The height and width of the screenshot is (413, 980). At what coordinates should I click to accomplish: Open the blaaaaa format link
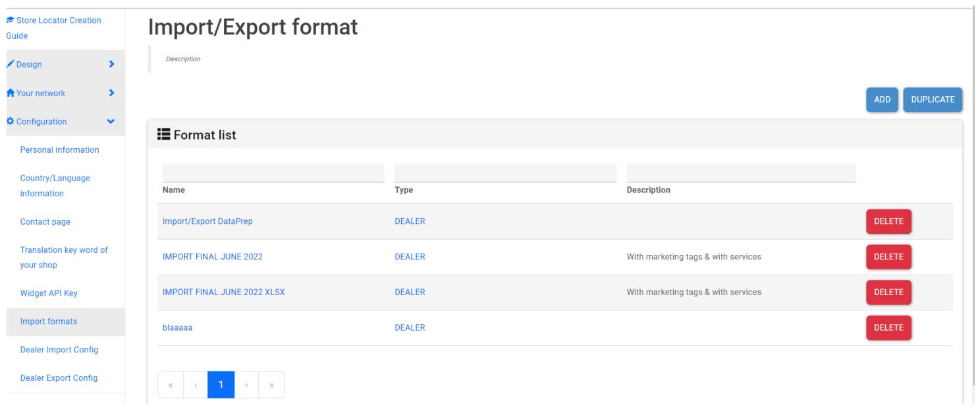click(x=178, y=327)
